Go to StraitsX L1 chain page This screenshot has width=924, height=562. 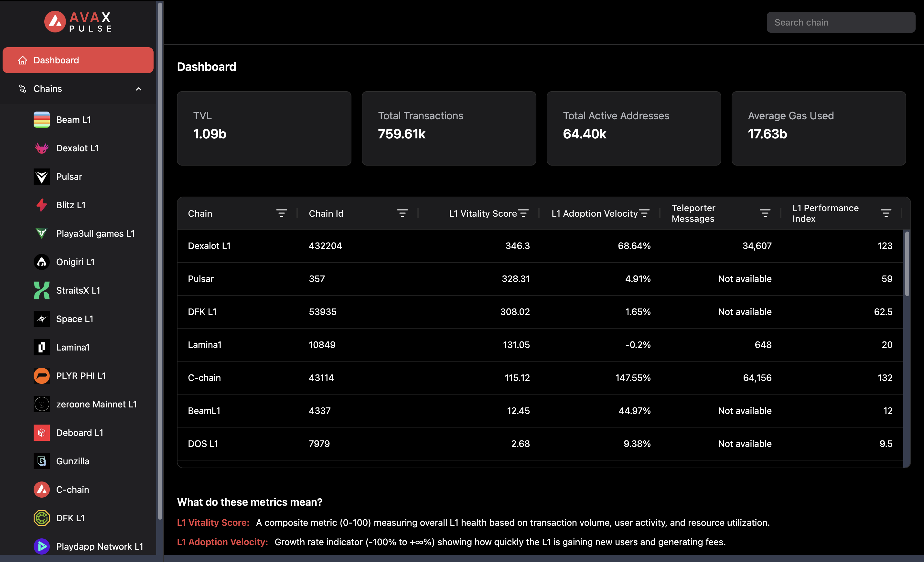tap(78, 290)
